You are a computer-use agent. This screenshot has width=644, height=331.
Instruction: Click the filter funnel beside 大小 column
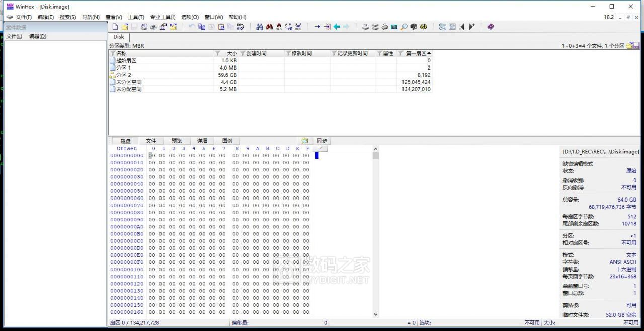click(x=218, y=53)
